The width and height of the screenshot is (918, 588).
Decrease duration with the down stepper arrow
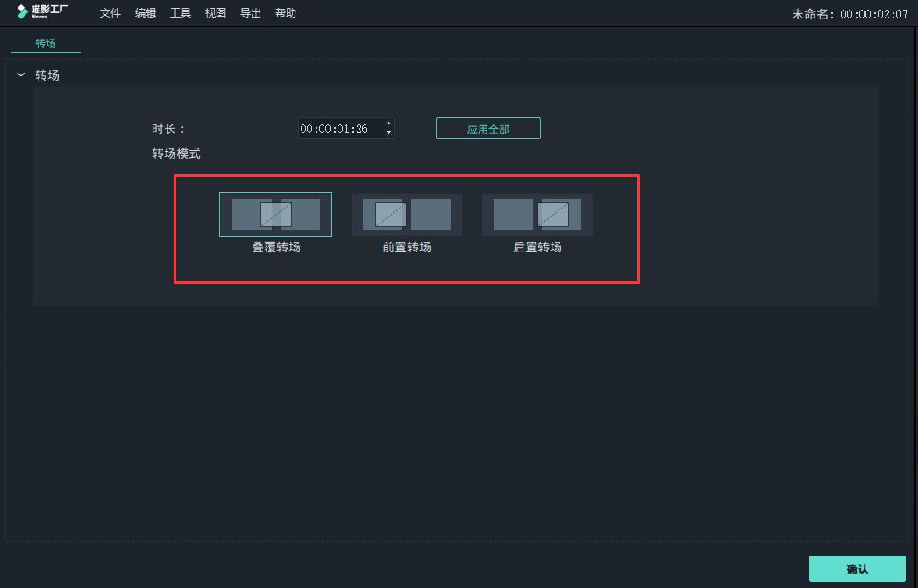388,132
